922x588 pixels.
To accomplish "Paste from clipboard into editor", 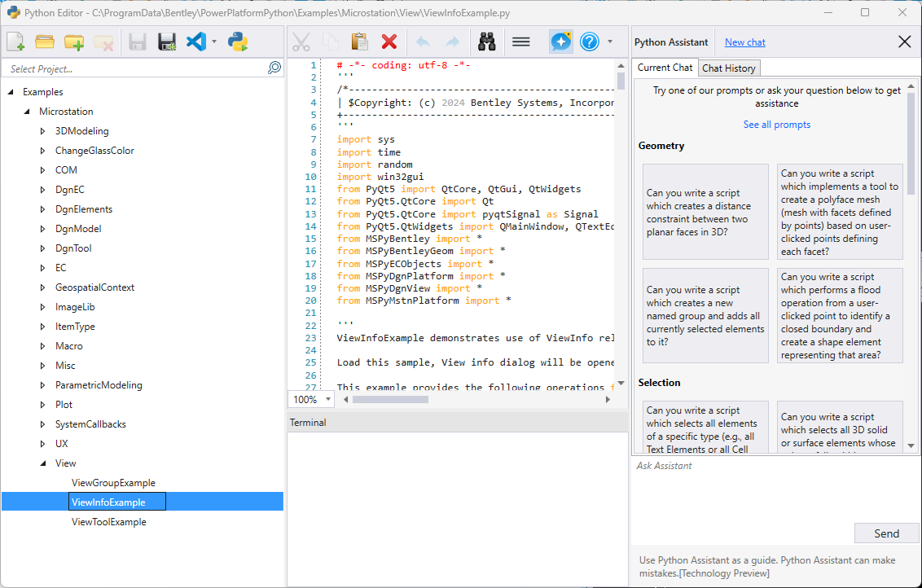I will click(359, 42).
